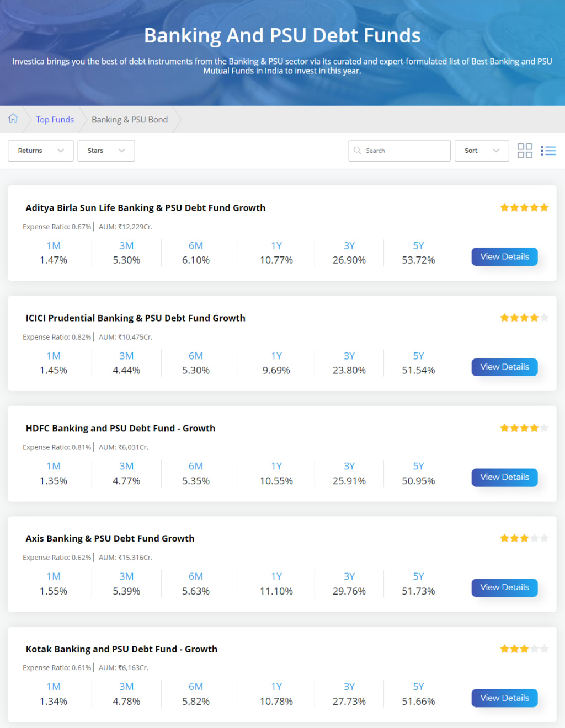Click Aditya Birla 5Y return 53.72%
This screenshot has height=728, width=565.
click(x=418, y=260)
